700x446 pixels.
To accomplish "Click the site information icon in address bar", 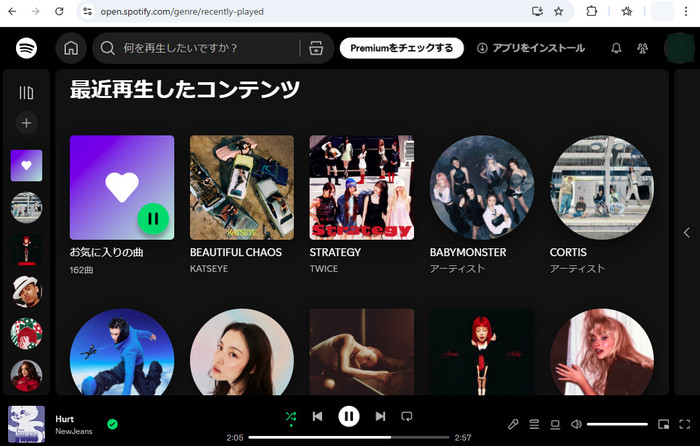I will pos(88,11).
